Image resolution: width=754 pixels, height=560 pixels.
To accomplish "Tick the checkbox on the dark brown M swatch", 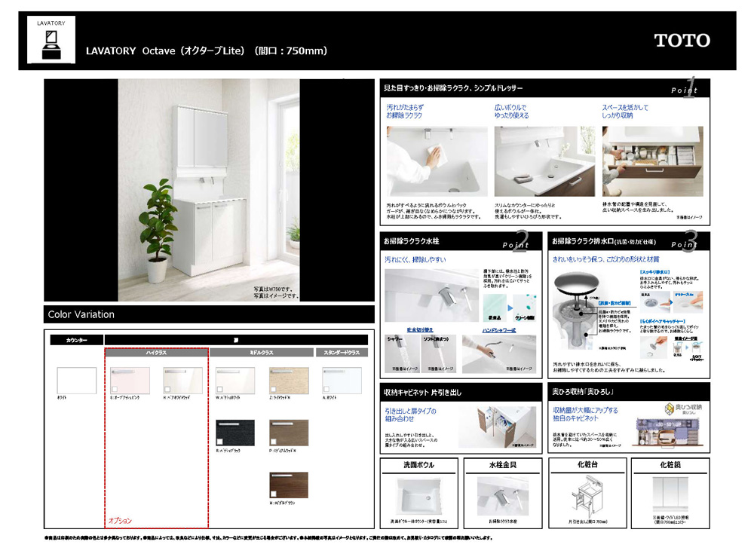I will [x=273, y=494].
